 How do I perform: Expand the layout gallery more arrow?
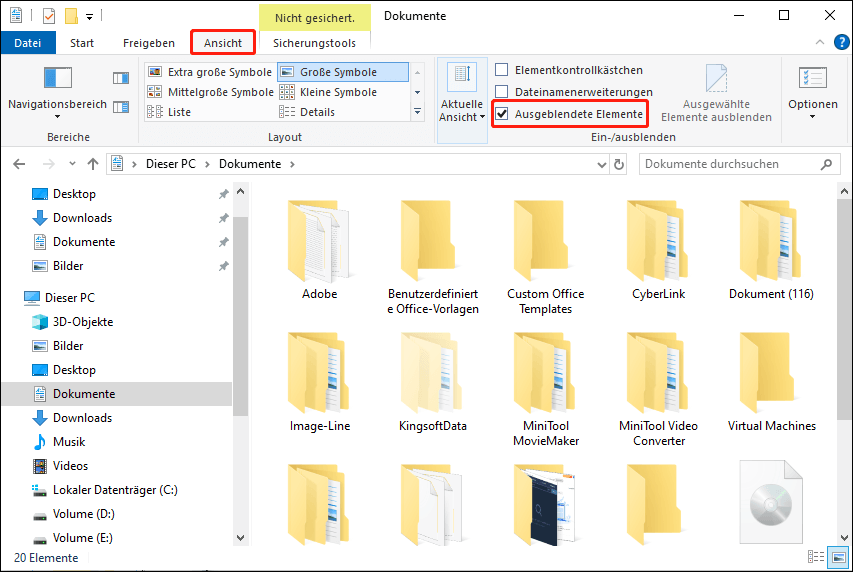[417, 112]
